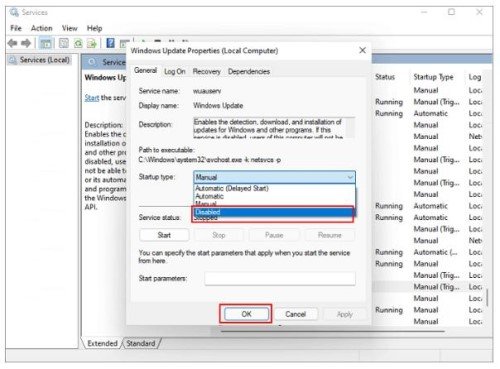Image resolution: width=500 pixels, height=369 pixels.
Task: Open the Help menu
Action: click(x=94, y=28)
